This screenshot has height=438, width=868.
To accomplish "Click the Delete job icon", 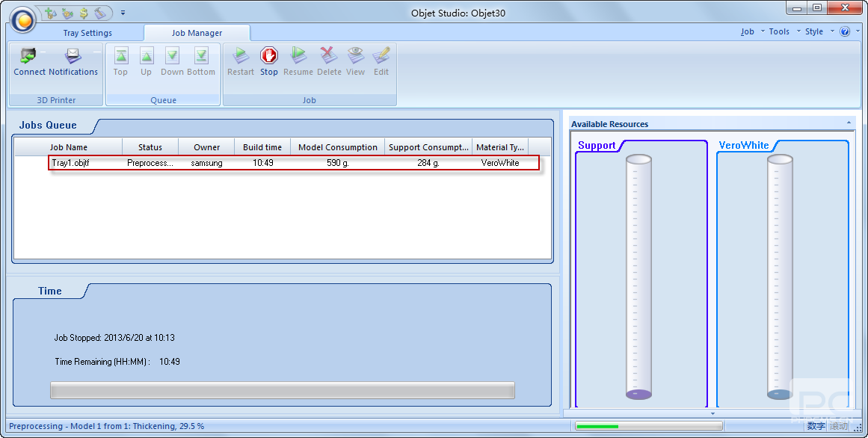I will click(328, 56).
